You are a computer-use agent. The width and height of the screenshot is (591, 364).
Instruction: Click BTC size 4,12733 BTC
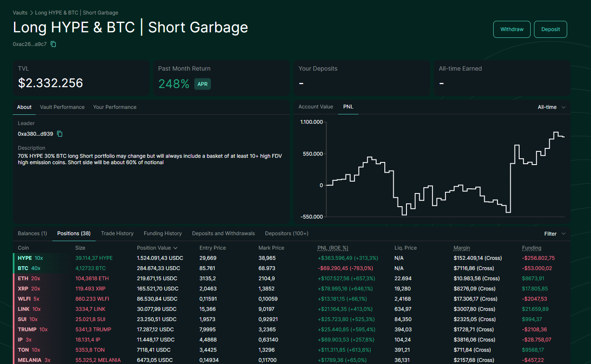91,268
